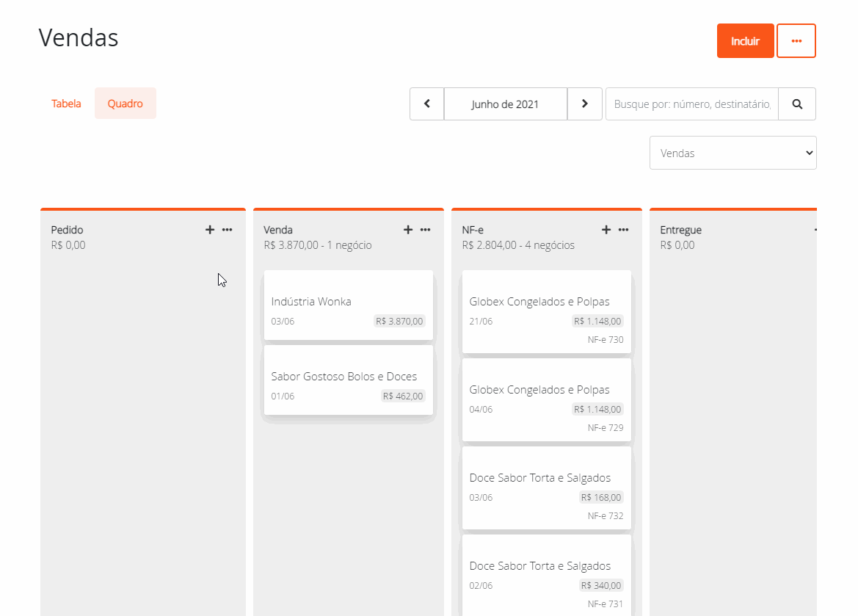The image size is (858, 616).
Task: Go to previous month arrow
Action: coord(427,104)
